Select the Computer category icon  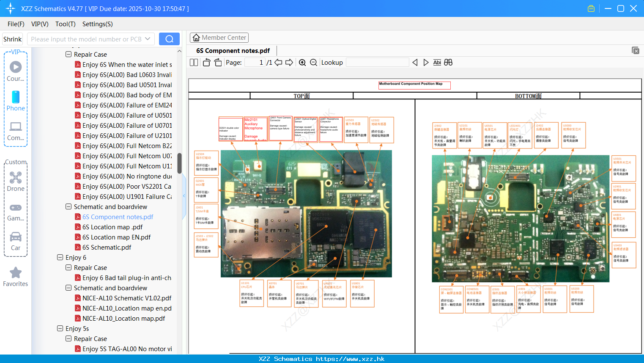16,126
